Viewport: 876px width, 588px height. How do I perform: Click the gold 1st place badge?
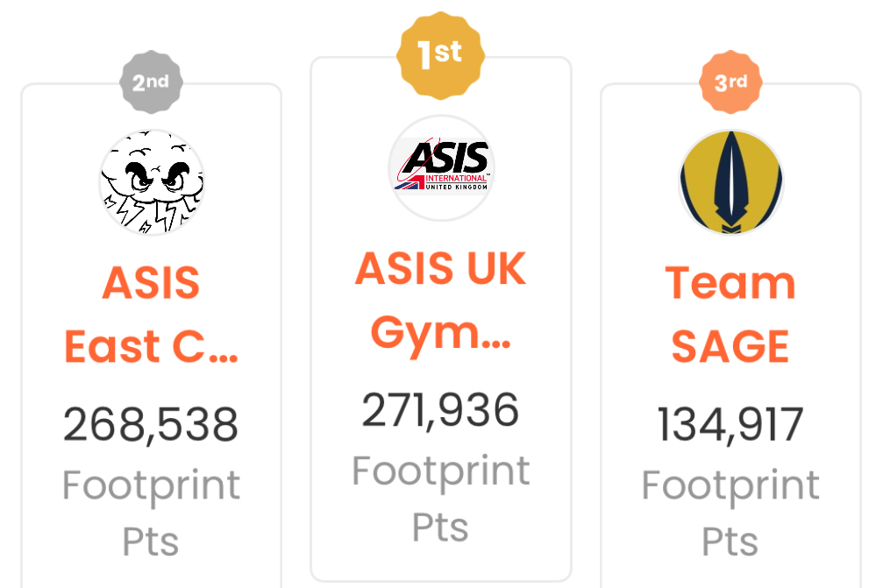pos(440,56)
